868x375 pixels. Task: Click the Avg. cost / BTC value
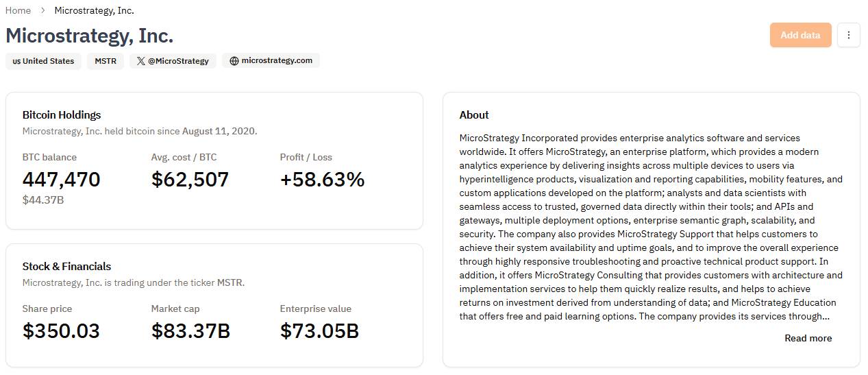coord(190,180)
